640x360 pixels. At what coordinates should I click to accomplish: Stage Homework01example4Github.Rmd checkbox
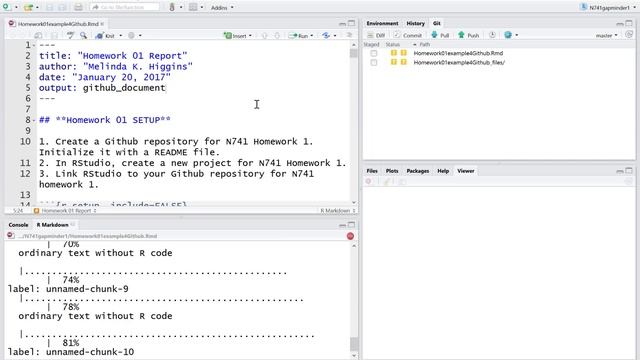[373, 53]
